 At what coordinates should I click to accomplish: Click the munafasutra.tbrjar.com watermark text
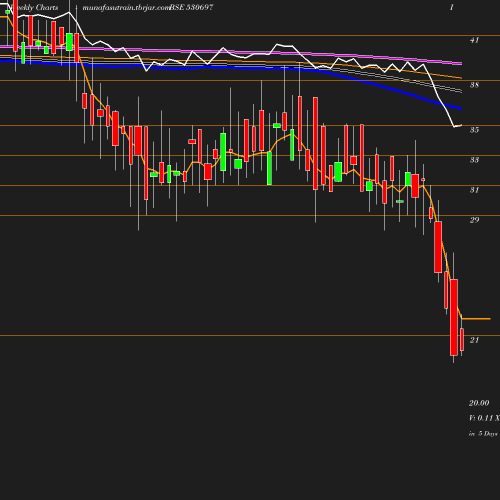coord(126,7)
